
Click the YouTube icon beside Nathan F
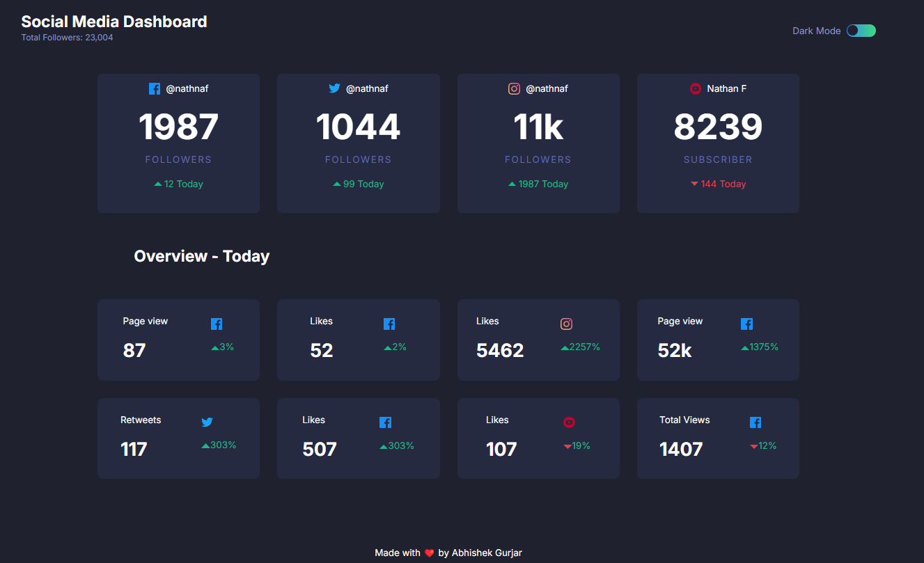click(695, 89)
